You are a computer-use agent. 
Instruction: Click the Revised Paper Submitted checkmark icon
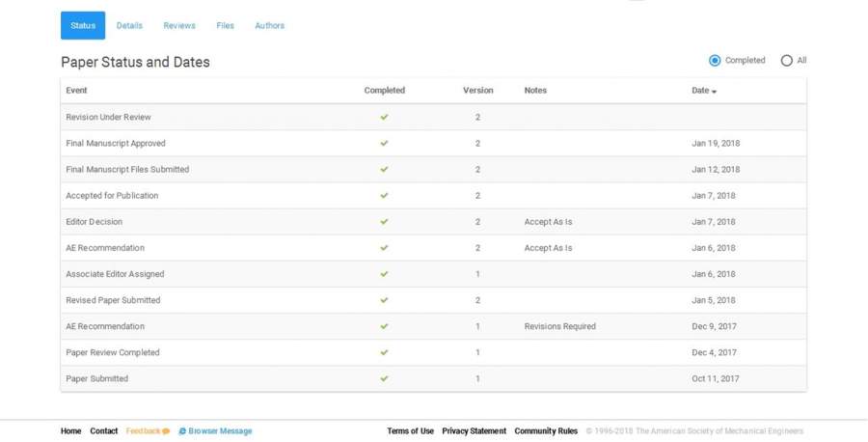(x=384, y=300)
